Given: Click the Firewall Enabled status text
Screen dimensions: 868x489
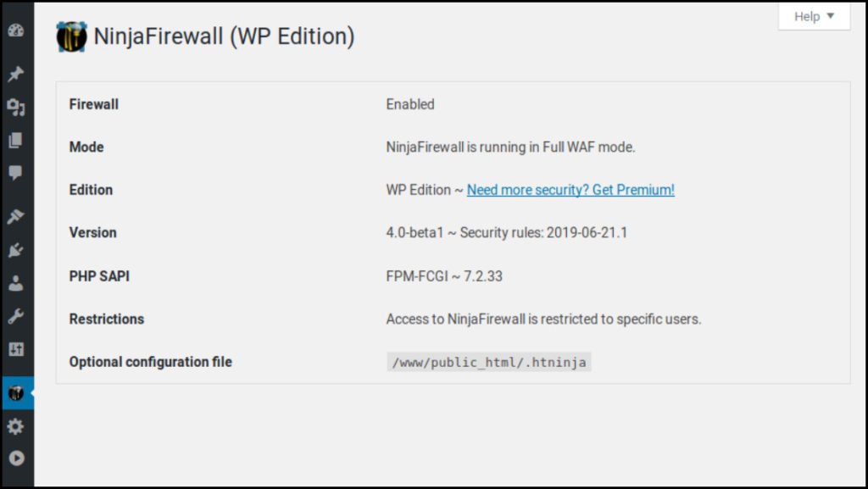Looking at the screenshot, I should pyautogui.click(x=410, y=104).
